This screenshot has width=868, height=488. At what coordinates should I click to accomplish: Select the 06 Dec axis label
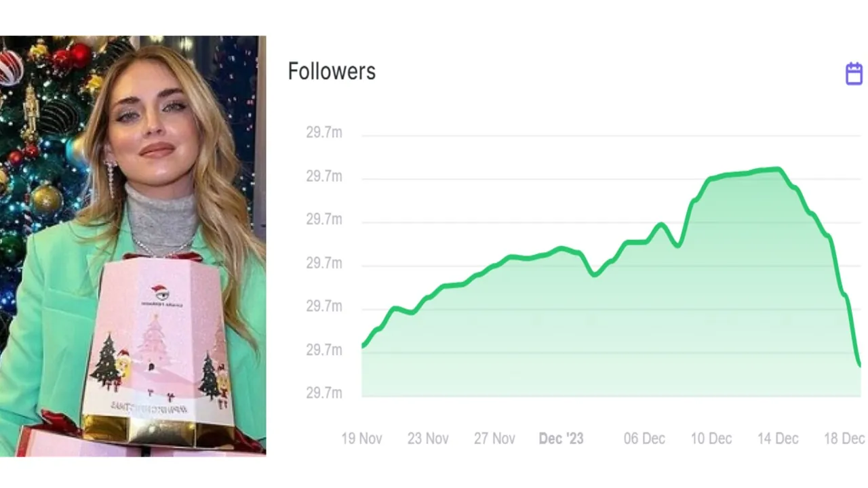[x=644, y=439]
